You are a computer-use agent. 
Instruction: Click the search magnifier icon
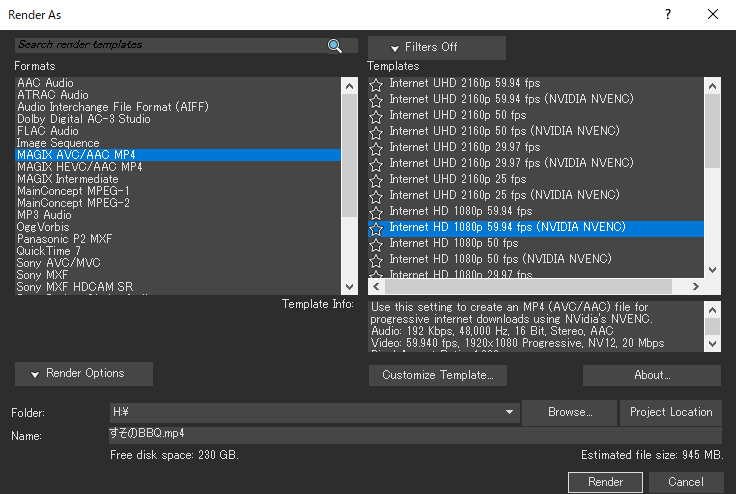(335, 45)
